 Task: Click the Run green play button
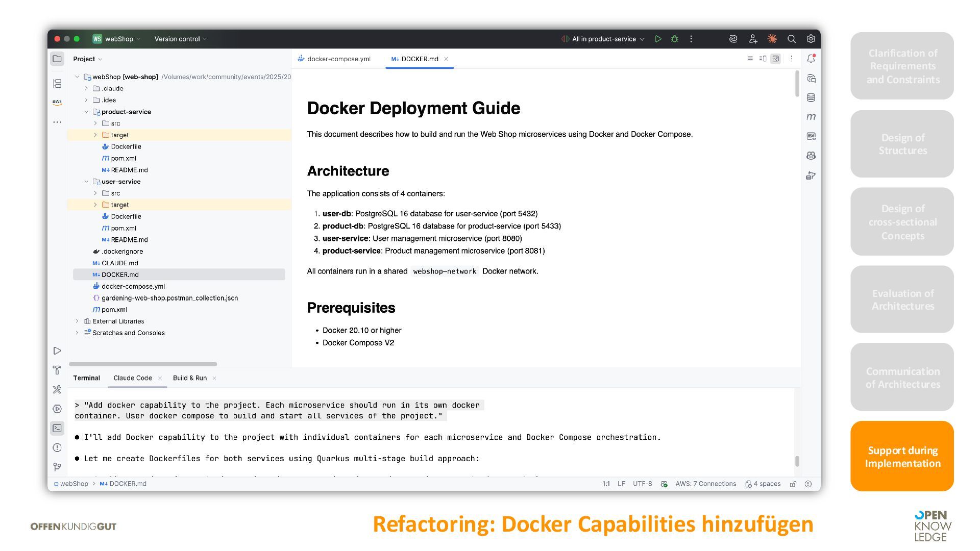(x=658, y=39)
